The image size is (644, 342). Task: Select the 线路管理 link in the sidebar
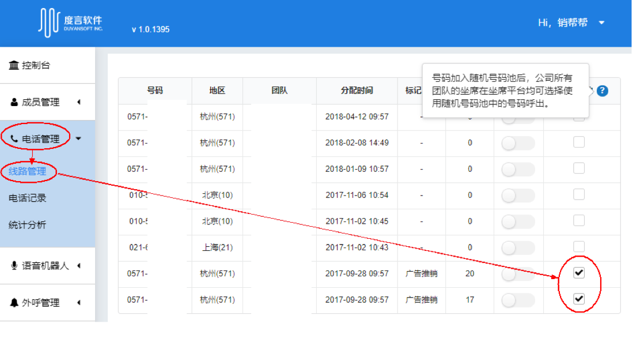[28, 171]
